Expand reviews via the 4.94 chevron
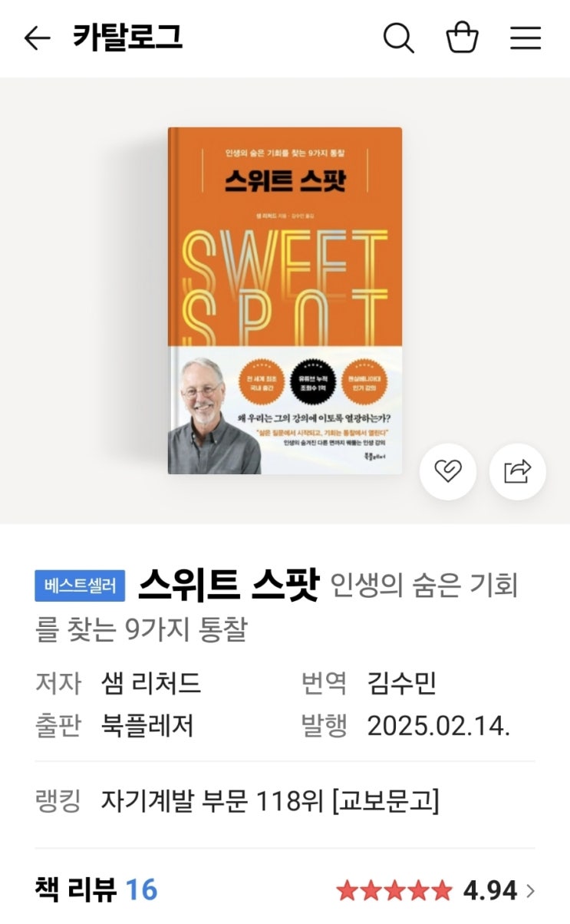The height and width of the screenshot is (924, 570). coord(530,890)
